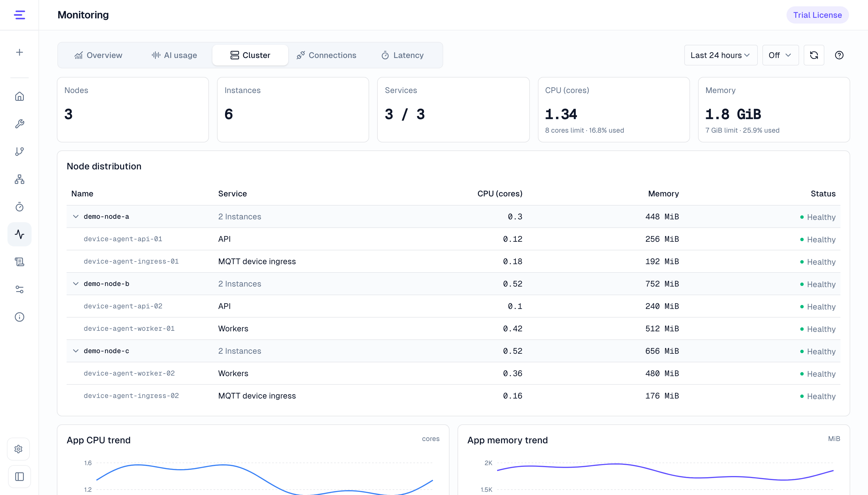Select the activity monitoring sidebar icon
The height and width of the screenshot is (495, 868).
[x=19, y=234]
